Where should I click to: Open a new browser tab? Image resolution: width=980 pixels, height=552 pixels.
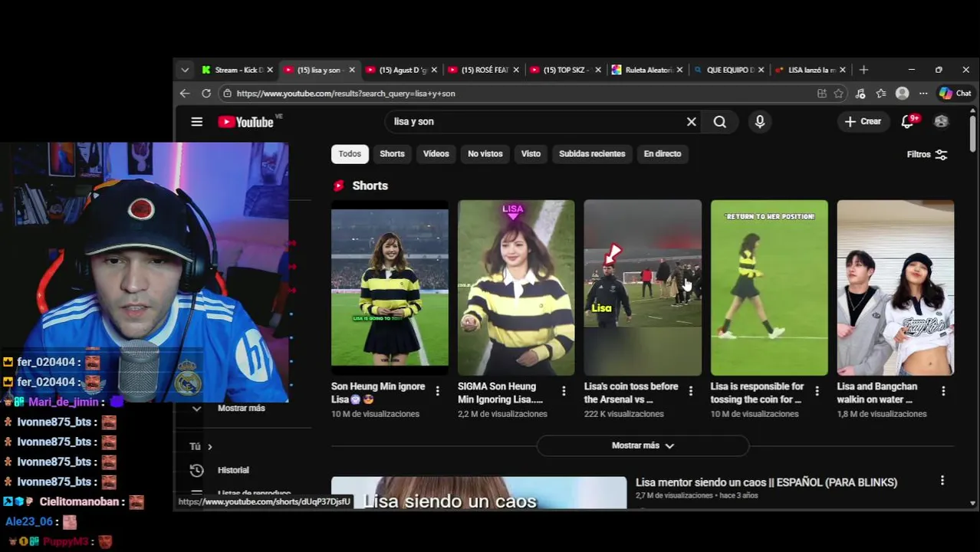pos(863,70)
